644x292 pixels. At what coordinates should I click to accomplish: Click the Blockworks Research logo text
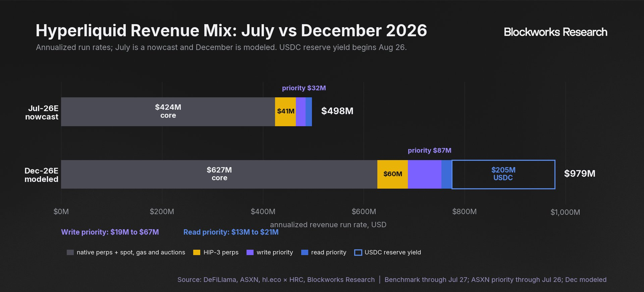[555, 32]
